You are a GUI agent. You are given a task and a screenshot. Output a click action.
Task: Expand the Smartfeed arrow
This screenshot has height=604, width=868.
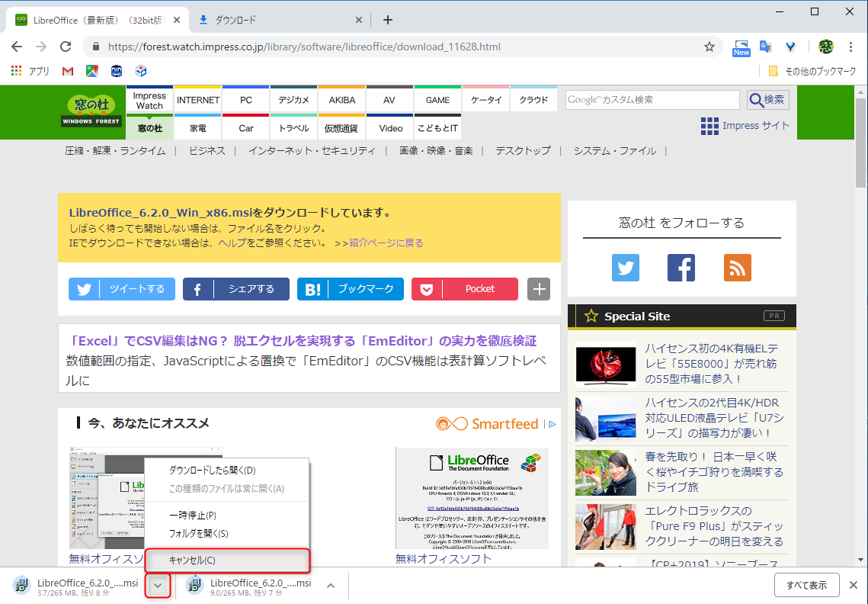[x=552, y=423]
